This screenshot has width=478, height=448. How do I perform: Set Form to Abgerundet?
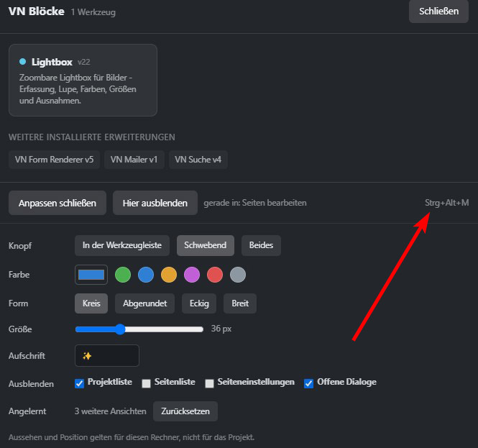144,303
